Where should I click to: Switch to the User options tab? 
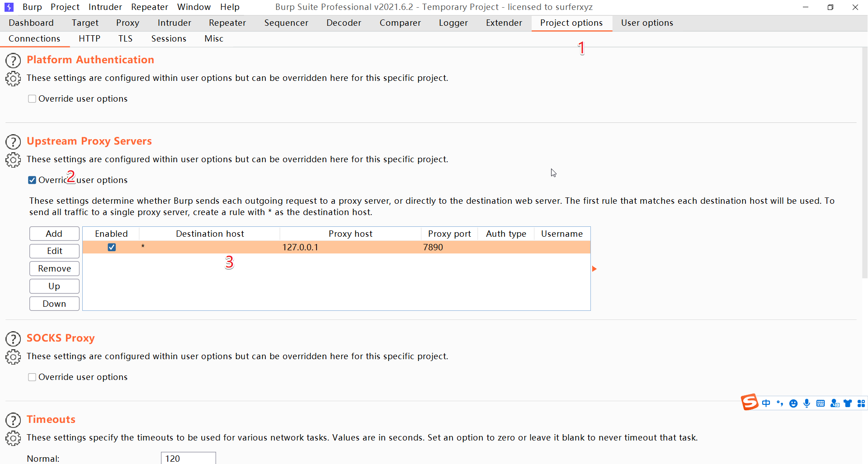(x=647, y=23)
